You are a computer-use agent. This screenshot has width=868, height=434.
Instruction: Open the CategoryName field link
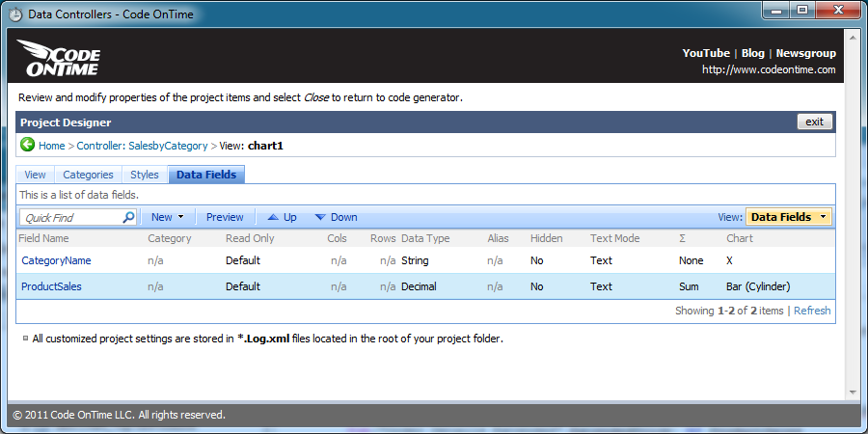[x=56, y=260]
